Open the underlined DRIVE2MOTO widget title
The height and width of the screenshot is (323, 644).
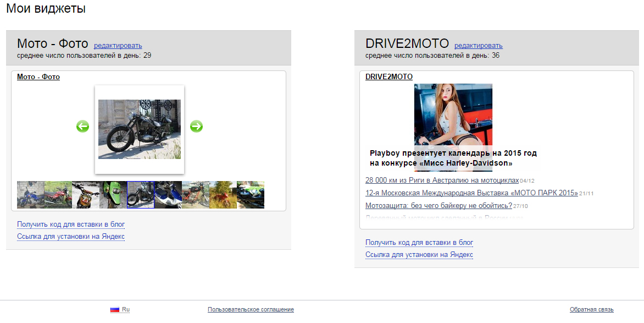pos(389,77)
